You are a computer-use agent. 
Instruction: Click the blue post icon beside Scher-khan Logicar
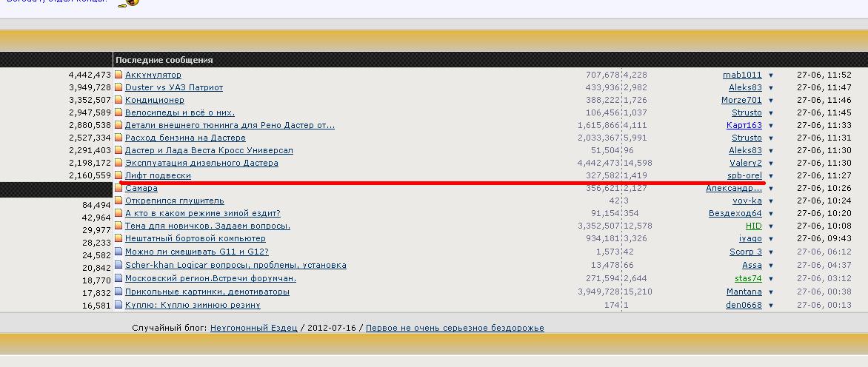[x=118, y=266]
